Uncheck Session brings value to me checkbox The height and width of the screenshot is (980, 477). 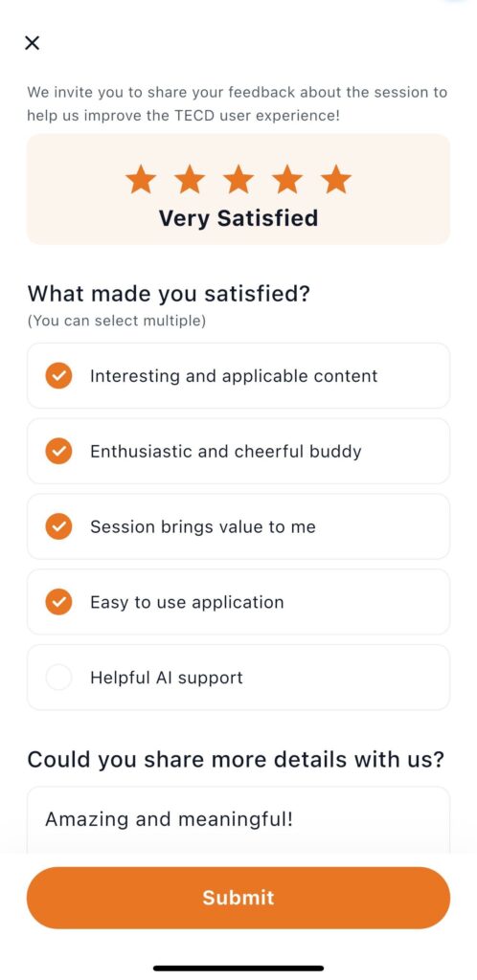(58, 526)
